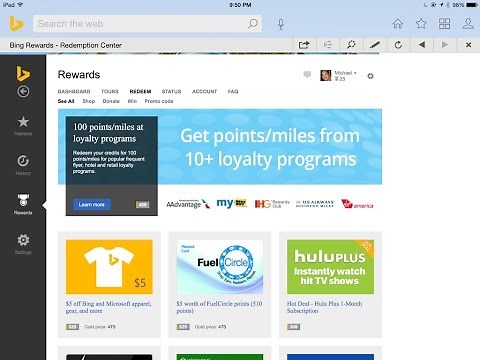This screenshot has width=480, height=360.
Task: Close the browser panel with X
Action: click(x=468, y=45)
